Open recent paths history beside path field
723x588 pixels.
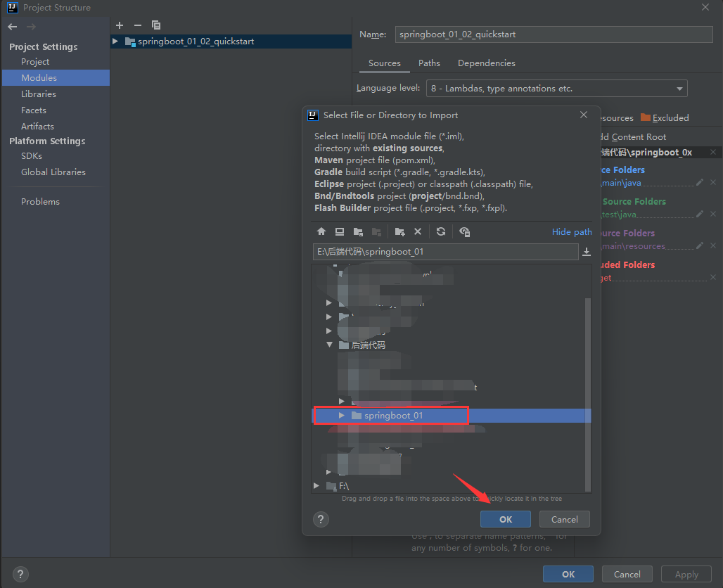587,252
